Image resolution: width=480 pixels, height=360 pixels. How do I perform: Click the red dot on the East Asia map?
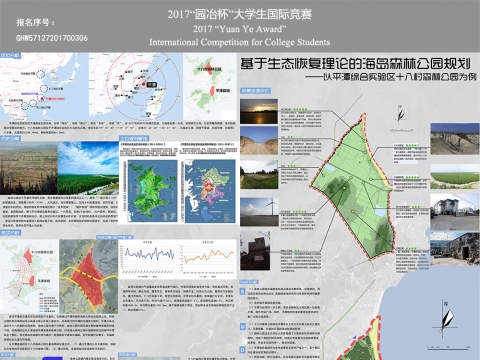point(42,98)
